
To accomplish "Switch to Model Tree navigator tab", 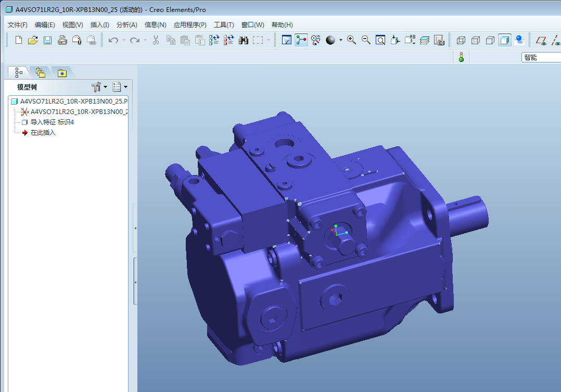I will [19, 72].
